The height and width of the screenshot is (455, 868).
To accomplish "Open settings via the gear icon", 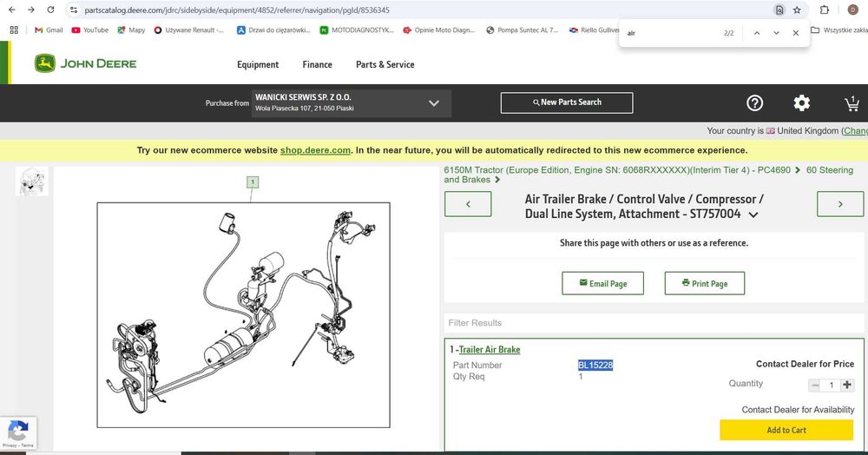I will pyautogui.click(x=801, y=103).
